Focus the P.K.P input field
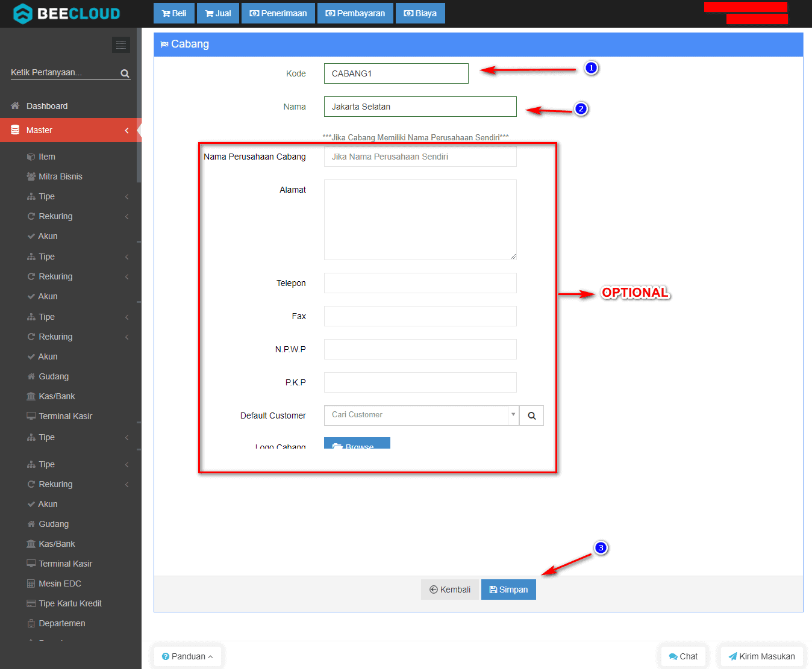This screenshot has height=669, width=812. click(420, 382)
